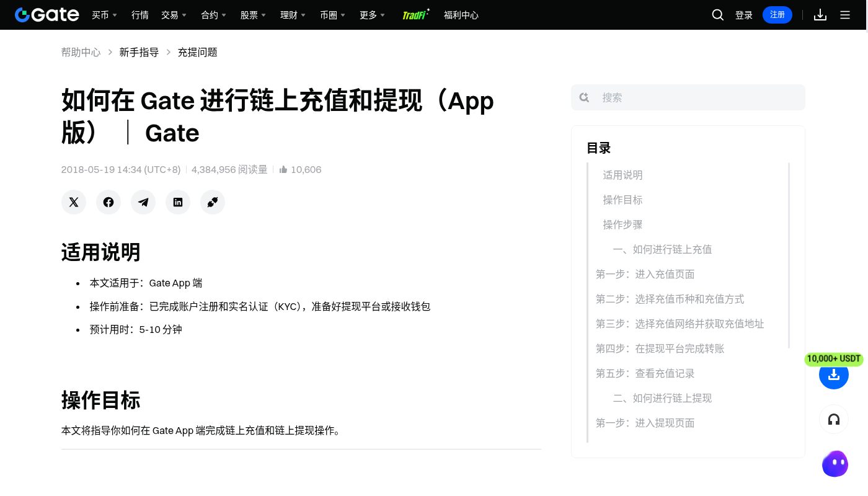This screenshot has width=868, height=496.
Task: Jump to 二、如何进行链上提现 in the contents
Action: pos(662,398)
